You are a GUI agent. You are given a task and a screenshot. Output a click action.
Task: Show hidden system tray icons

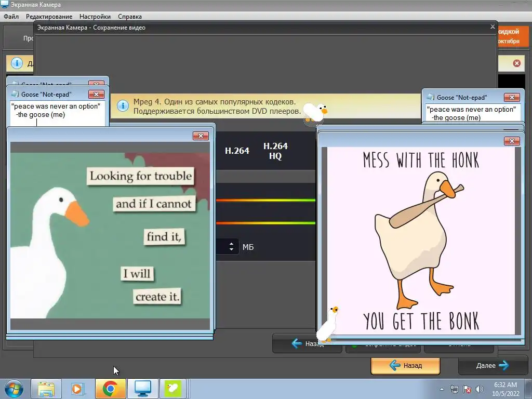pos(442,390)
